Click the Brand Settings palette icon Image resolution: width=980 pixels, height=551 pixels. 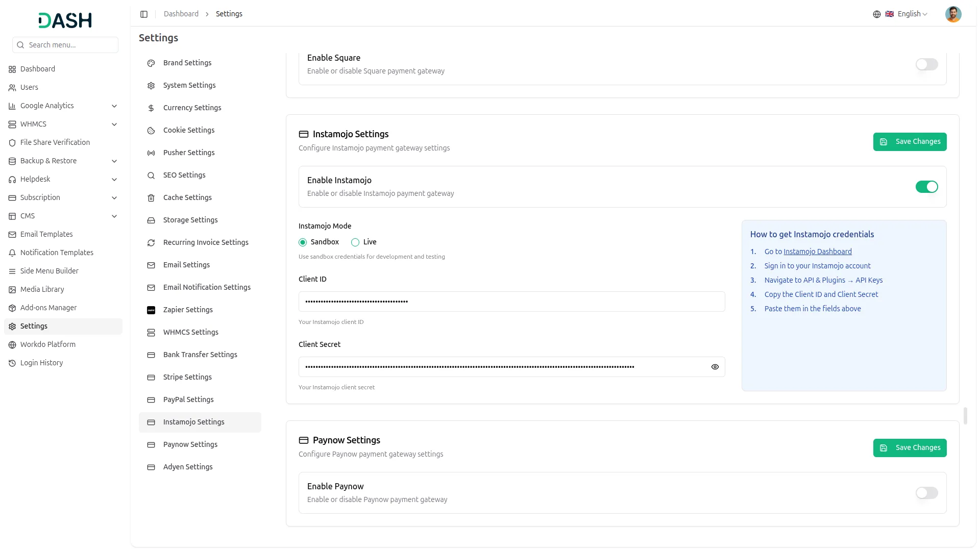151,63
